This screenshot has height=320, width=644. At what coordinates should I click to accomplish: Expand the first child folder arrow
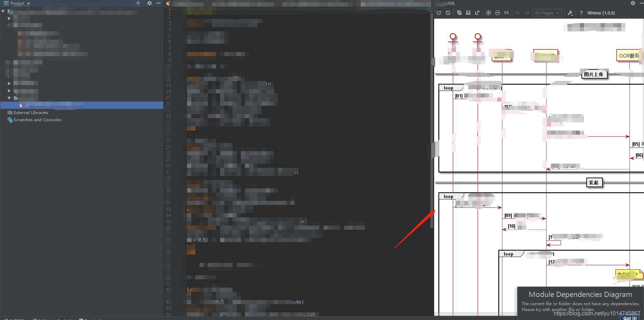click(9, 18)
